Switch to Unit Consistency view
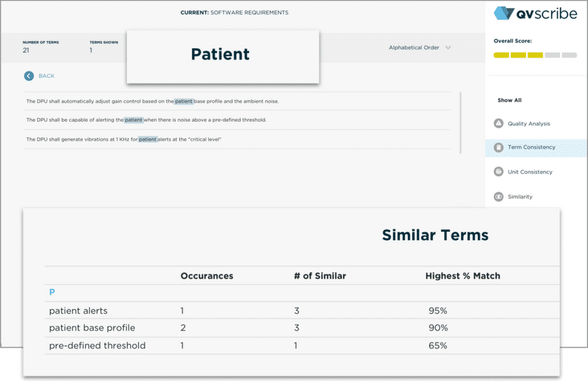588x382 pixels. (x=530, y=171)
